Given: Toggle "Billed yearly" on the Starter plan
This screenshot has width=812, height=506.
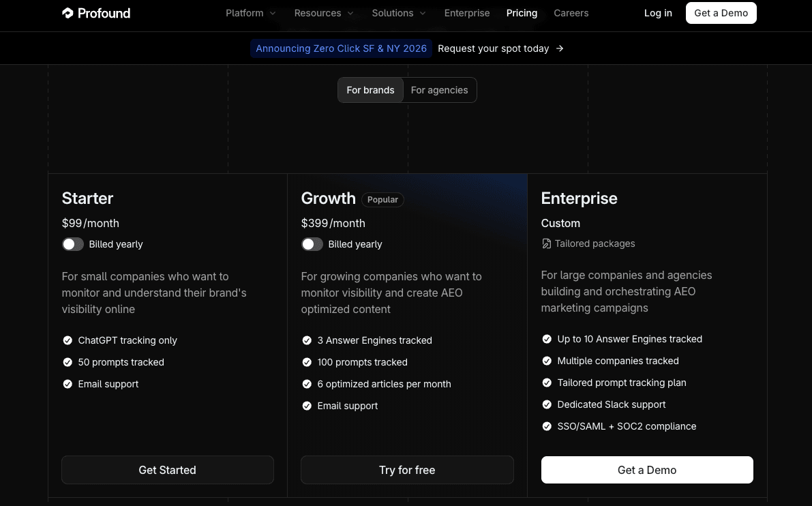Looking at the screenshot, I should pyautogui.click(x=72, y=243).
